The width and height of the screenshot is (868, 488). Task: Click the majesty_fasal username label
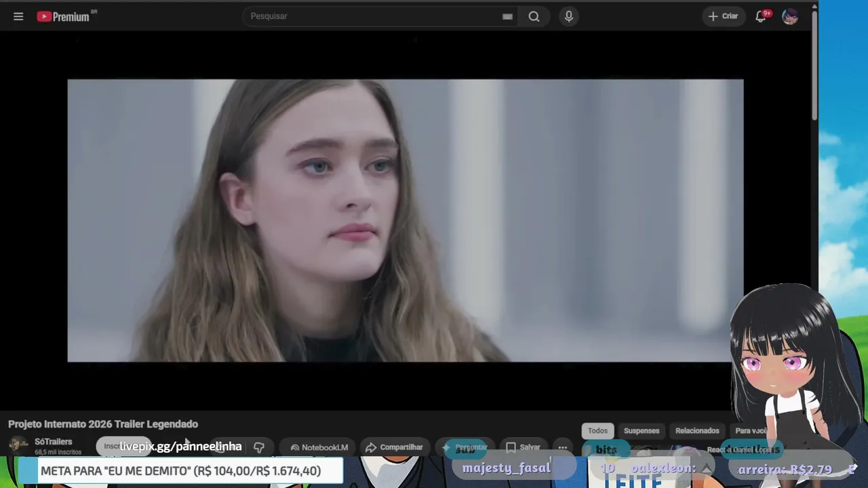[507, 468]
